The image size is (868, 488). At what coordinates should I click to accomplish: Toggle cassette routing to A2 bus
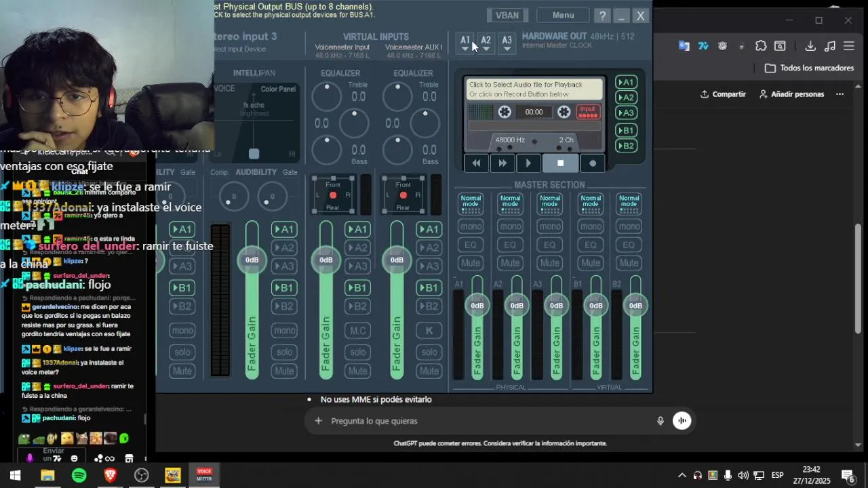pyautogui.click(x=625, y=98)
